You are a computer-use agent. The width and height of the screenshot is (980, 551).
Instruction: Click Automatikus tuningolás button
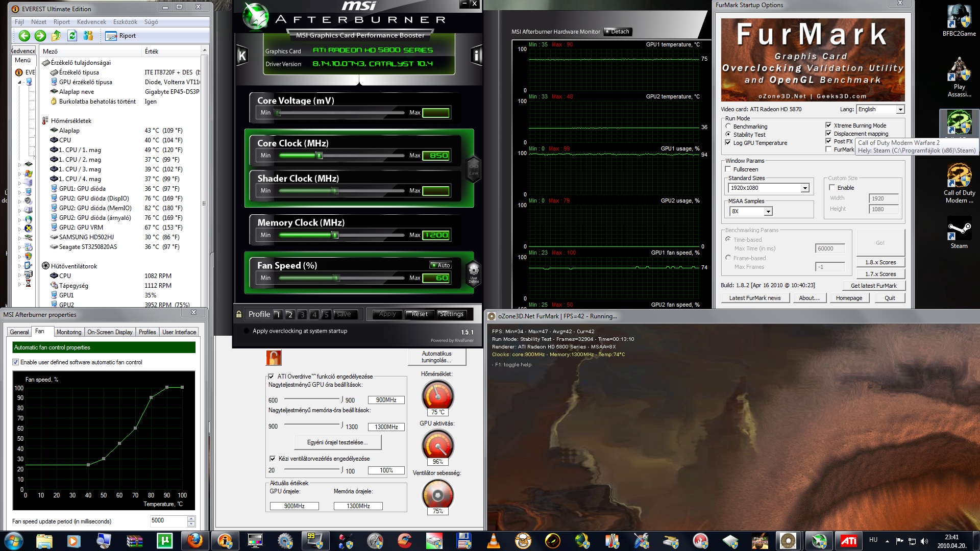coord(437,357)
